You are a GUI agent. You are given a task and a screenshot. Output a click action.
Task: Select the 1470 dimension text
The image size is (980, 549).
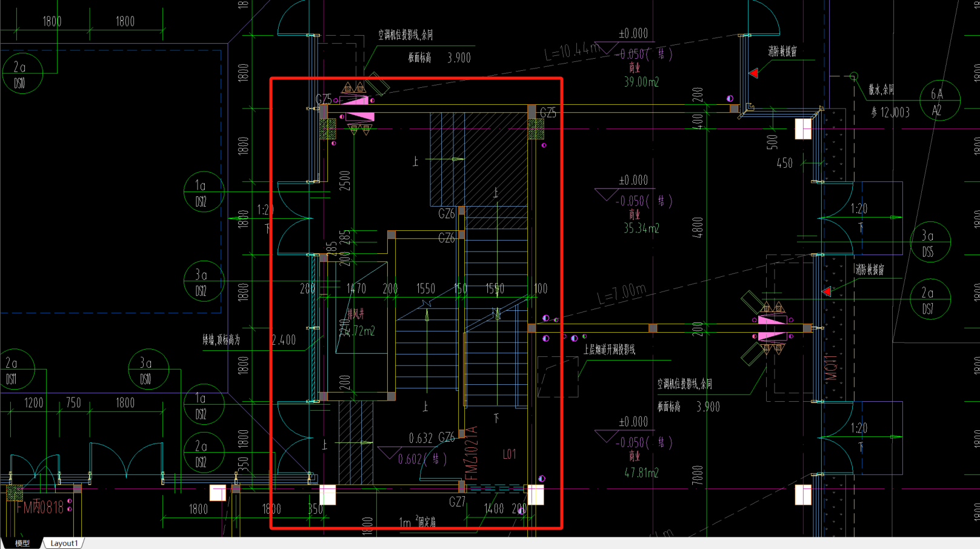(x=356, y=289)
